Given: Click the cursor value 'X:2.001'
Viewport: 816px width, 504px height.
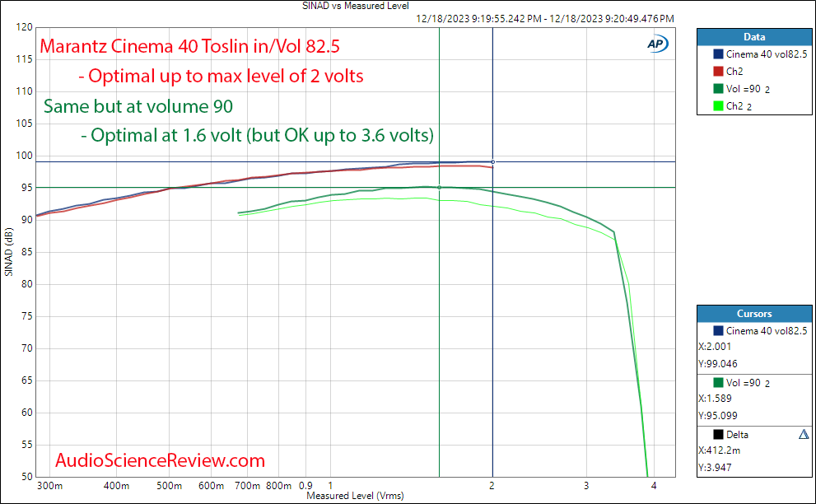Looking at the screenshot, I should tap(715, 346).
